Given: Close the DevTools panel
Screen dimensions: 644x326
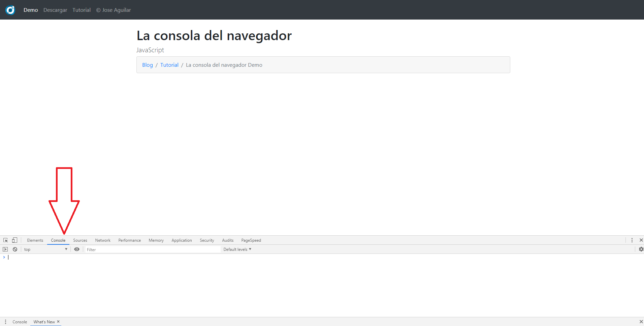Looking at the screenshot, I should click(x=641, y=240).
